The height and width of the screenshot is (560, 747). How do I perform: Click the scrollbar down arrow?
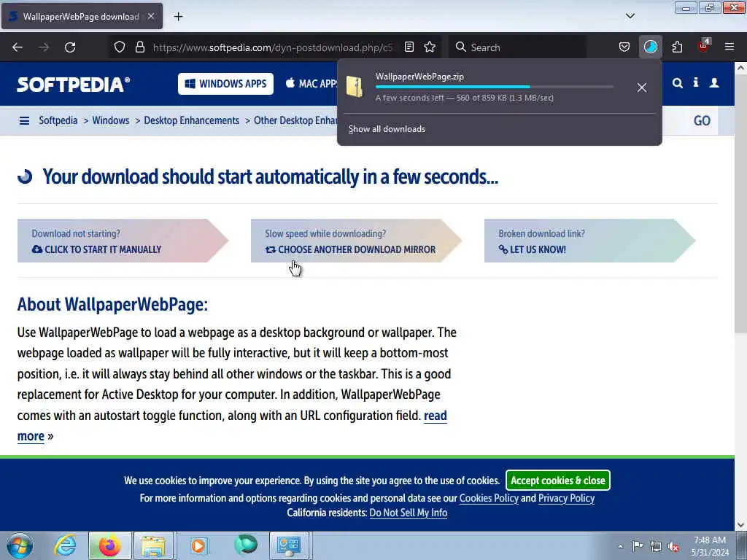[740, 525]
